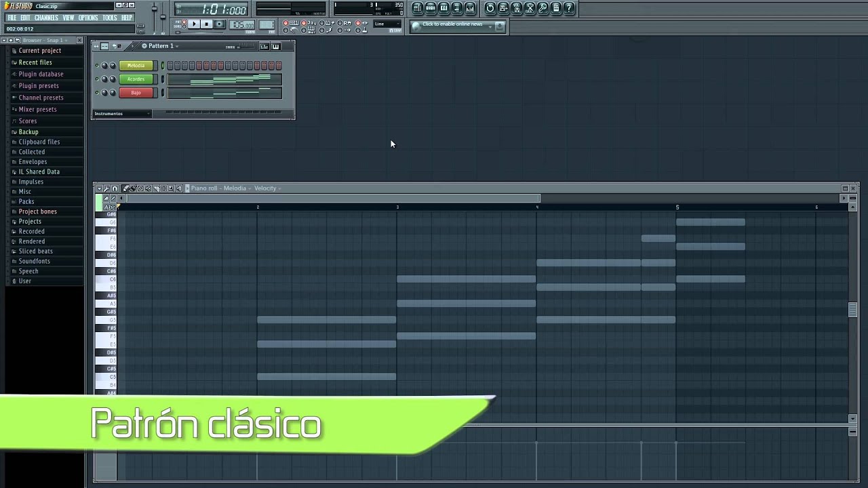Open the mixer view icon
Viewport: 868px width, 488px height.
click(x=470, y=8)
